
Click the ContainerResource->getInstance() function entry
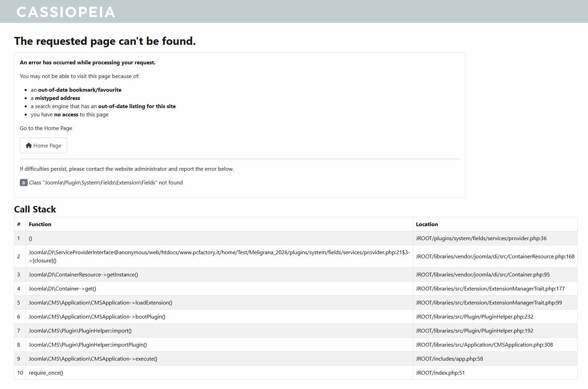pos(83,275)
